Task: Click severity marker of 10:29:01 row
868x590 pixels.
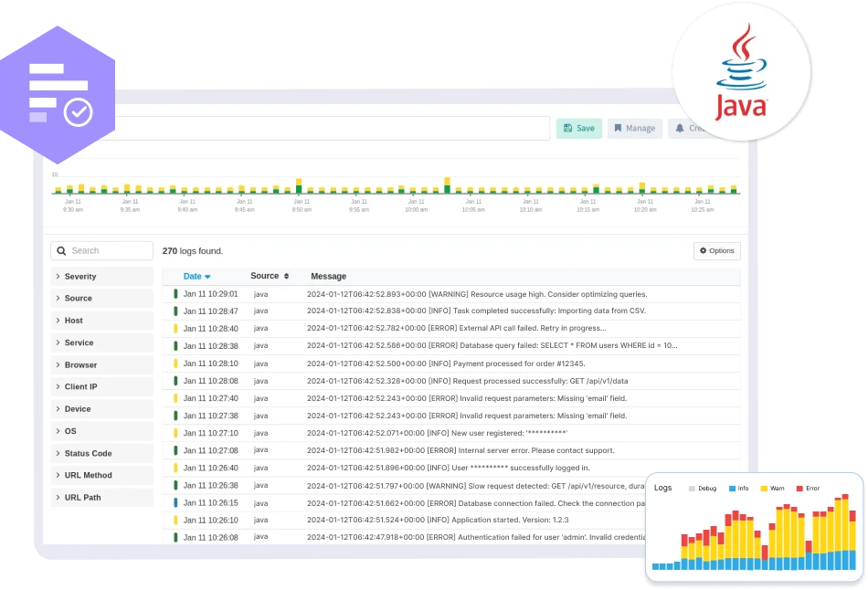Action: (175, 294)
